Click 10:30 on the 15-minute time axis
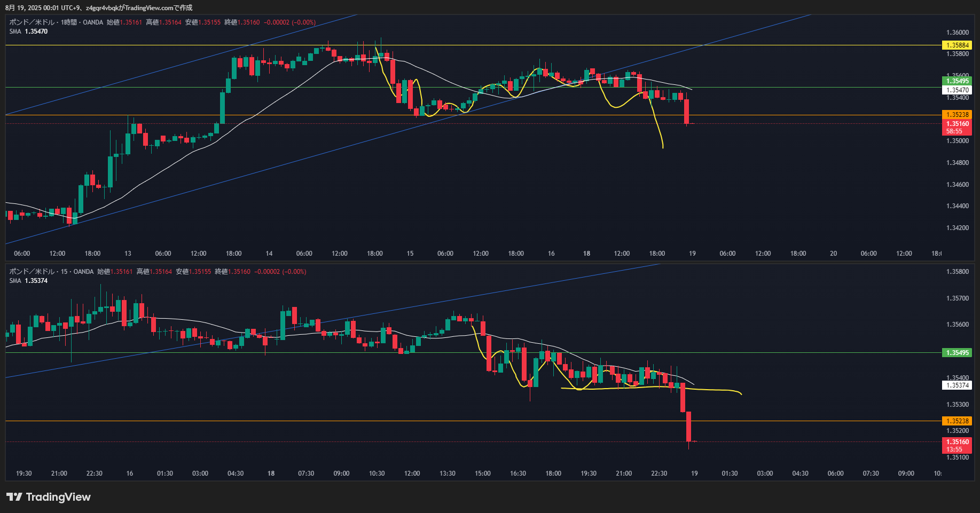Screen dimensions: 980x513 coord(377,473)
